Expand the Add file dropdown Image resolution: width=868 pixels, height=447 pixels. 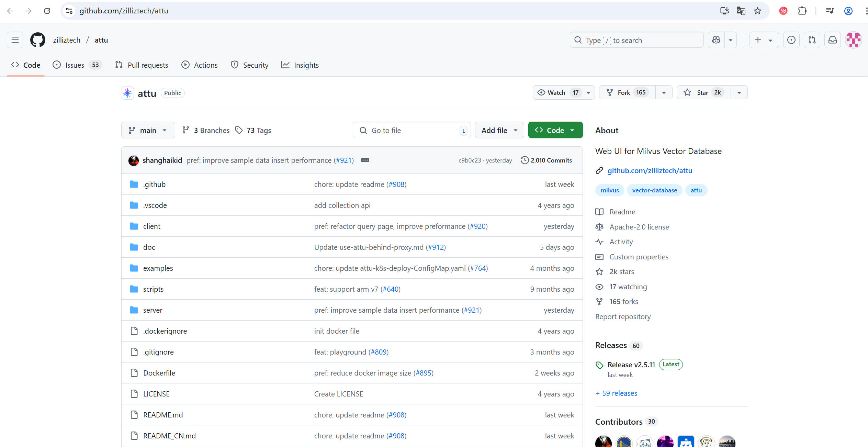[499, 130]
